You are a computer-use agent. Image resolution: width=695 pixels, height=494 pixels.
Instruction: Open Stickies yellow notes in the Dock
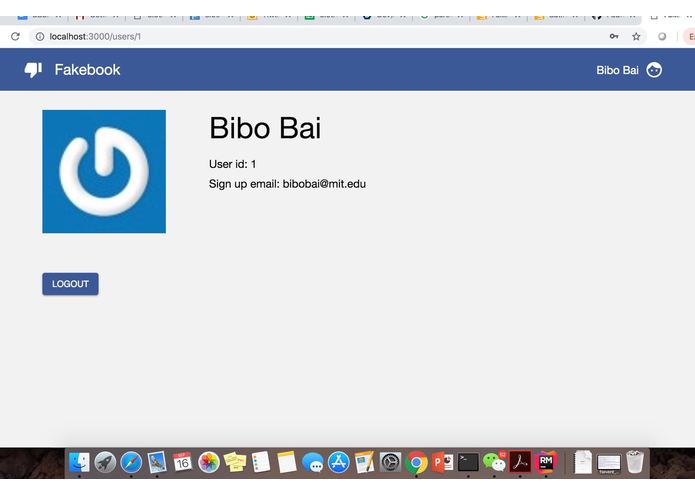(235, 463)
